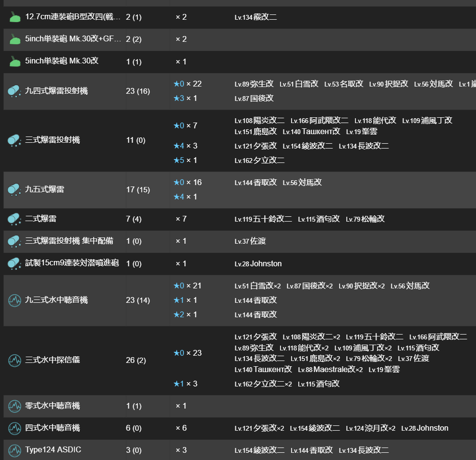Image resolution: width=476 pixels, height=460 pixels.
Task: Click green gun icon of 12.7cm連装砲B型改四
Action: [x=14, y=17]
